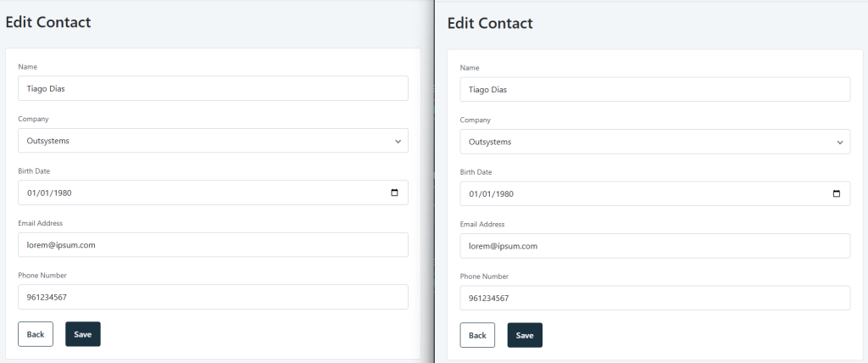
Task: Go Back using the left form's button
Action: (x=36, y=334)
